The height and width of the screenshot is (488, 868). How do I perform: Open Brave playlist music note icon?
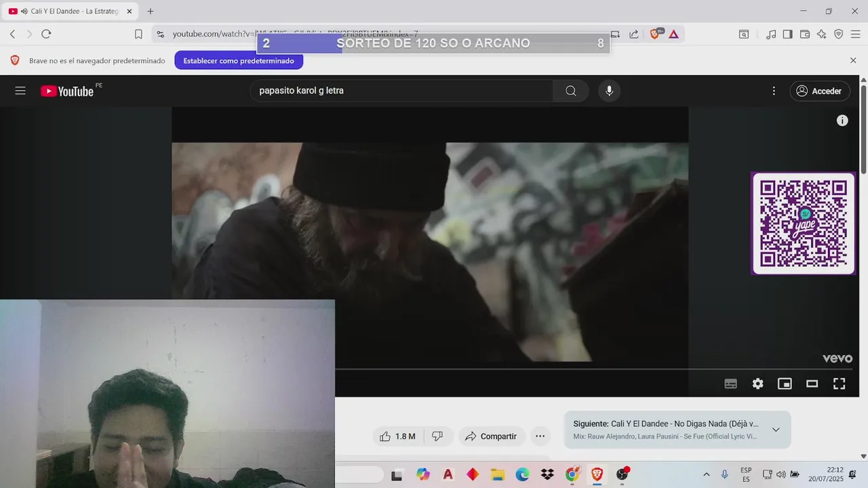tap(771, 34)
